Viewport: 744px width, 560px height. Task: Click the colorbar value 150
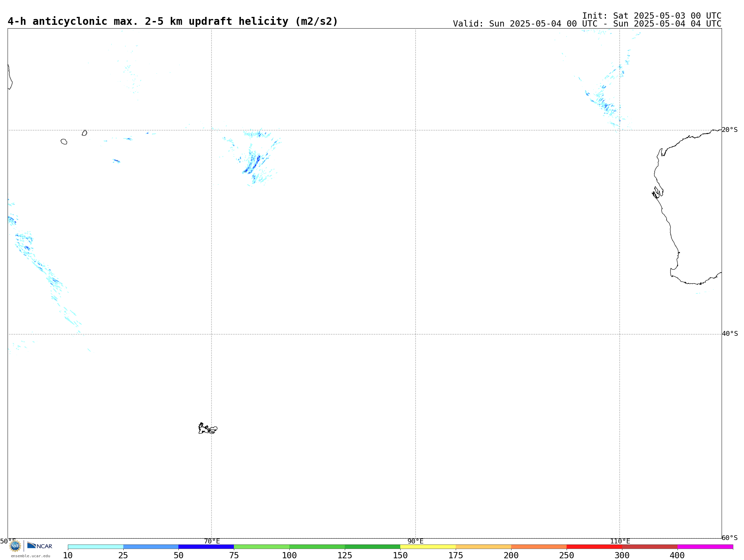click(x=400, y=556)
